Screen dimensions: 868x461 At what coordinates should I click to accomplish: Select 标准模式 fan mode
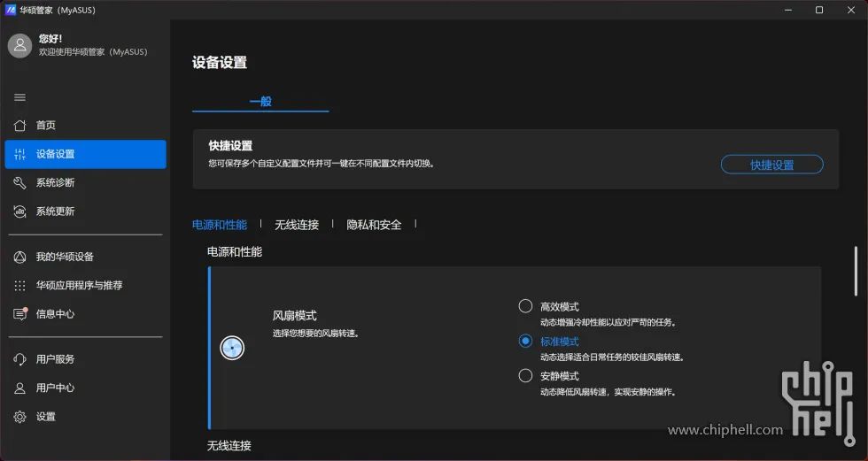[525, 341]
